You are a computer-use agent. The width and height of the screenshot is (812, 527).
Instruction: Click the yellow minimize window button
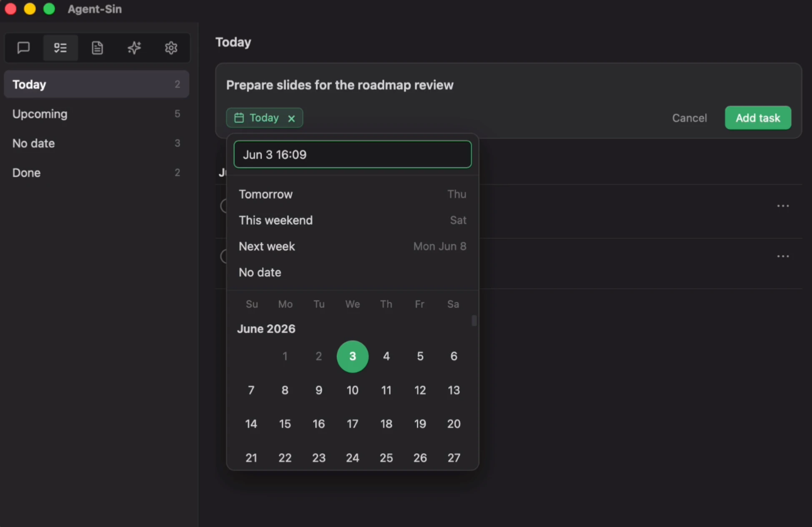tap(30, 9)
